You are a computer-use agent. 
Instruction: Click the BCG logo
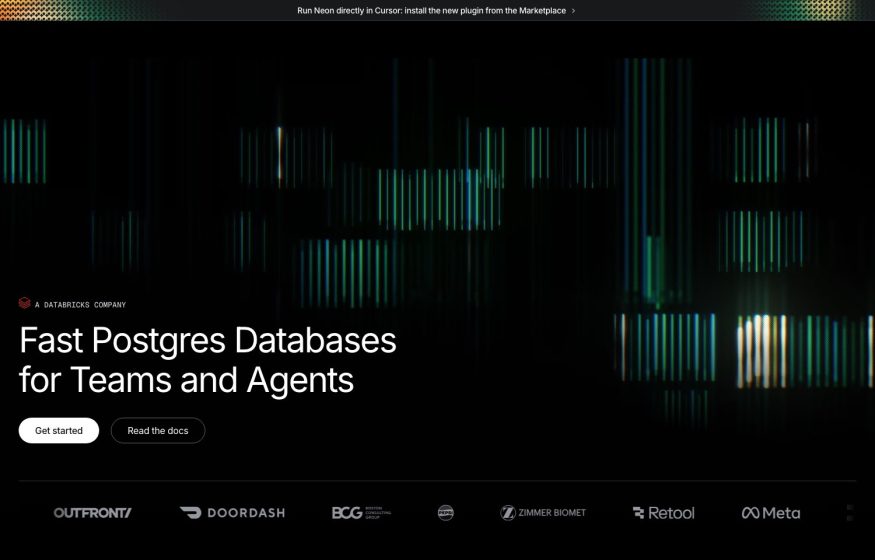coord(361,513)
